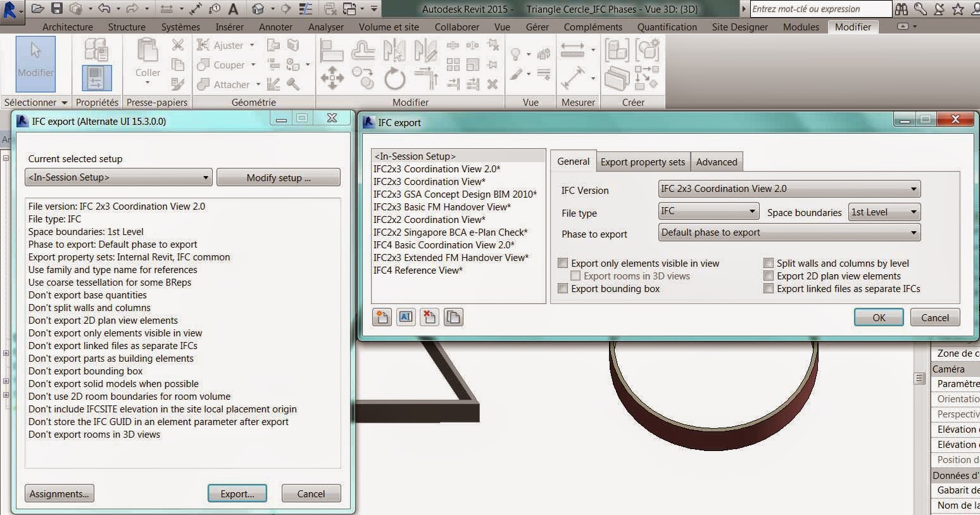Select the General tab

pyautogui.click(x=574, y=162)
